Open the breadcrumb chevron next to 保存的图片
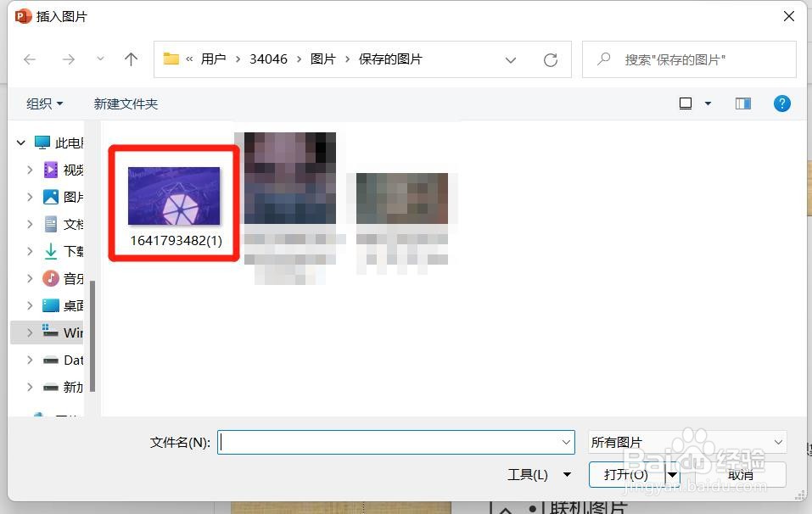 click(x=511, y=59)
